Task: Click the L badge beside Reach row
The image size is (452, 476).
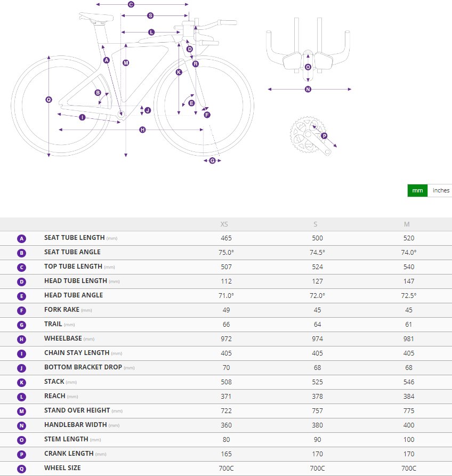Action: click(x=21, y=397)
